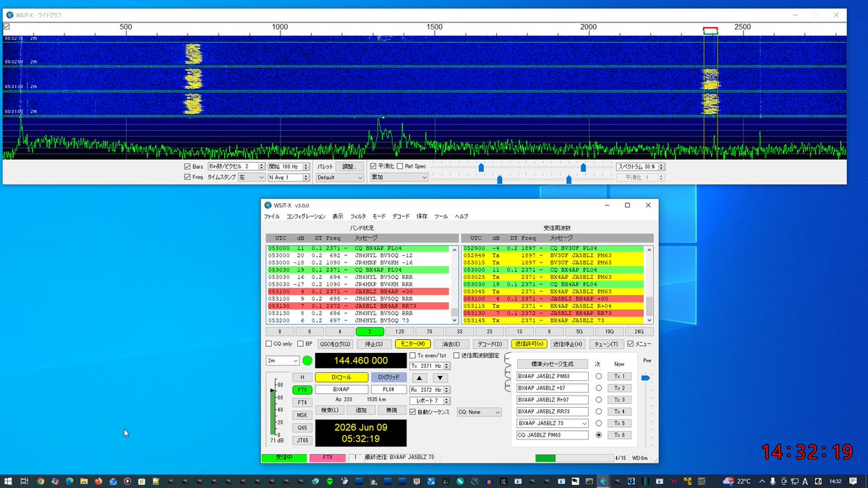Screen dimensions: 868x488
Task: Toggle the BP checkbox
Action: coord(301,344)
